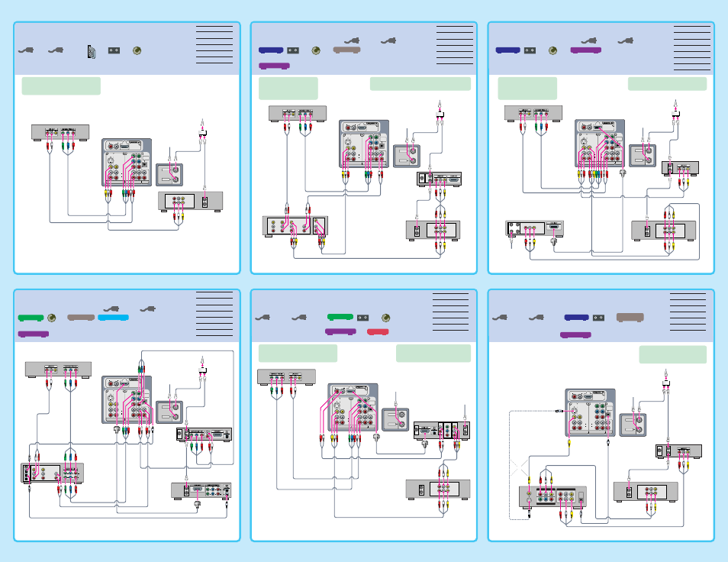Viewport: 728px width, 562px height.
Task: Click the cassette icon in top-middle diagram header
Action: 292,50
